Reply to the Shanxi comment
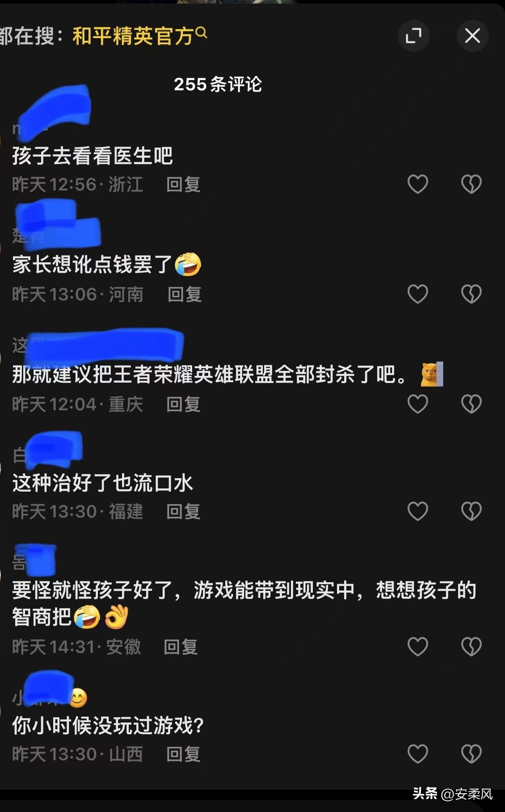The width and height of the screenshot is (505, 812). click(183, 754)
